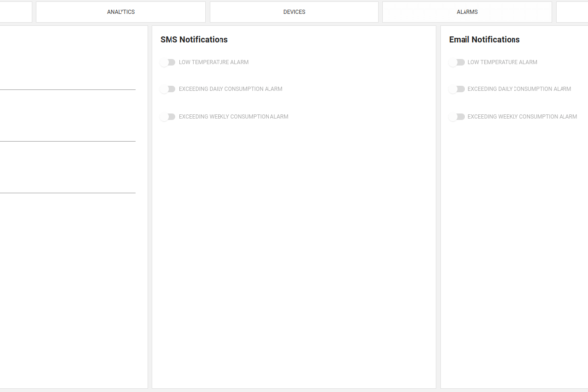Toggle Email Exceeding Daily Consumption Alarm switch
This screenshot has width=588, height=392.
tap(458, 89)
